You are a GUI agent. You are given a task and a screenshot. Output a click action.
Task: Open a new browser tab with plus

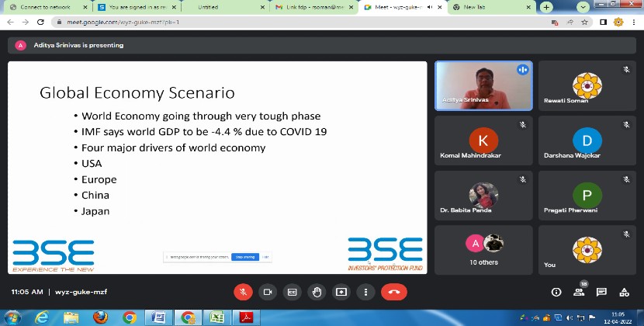[x=547, y=7]
